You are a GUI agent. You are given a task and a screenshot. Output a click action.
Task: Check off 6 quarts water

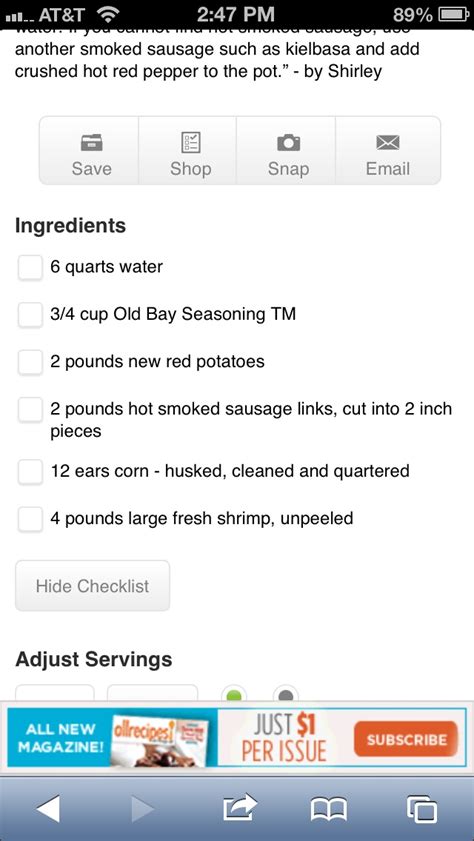coord(30,268)
